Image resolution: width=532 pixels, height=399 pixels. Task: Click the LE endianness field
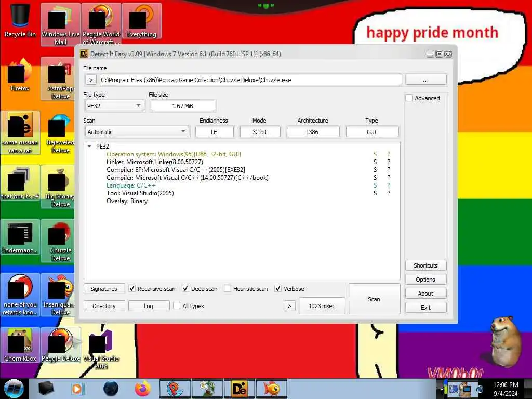214,131
